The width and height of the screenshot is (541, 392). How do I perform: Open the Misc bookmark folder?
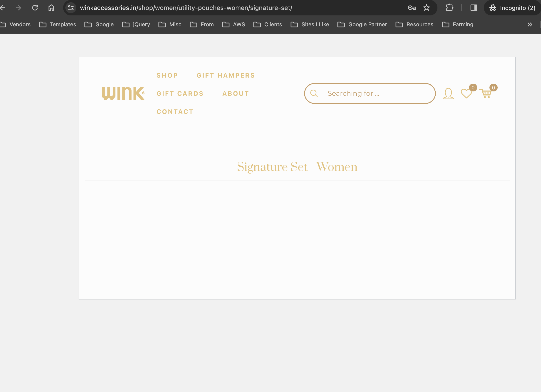pyautogui.click(x=170, y=24)
